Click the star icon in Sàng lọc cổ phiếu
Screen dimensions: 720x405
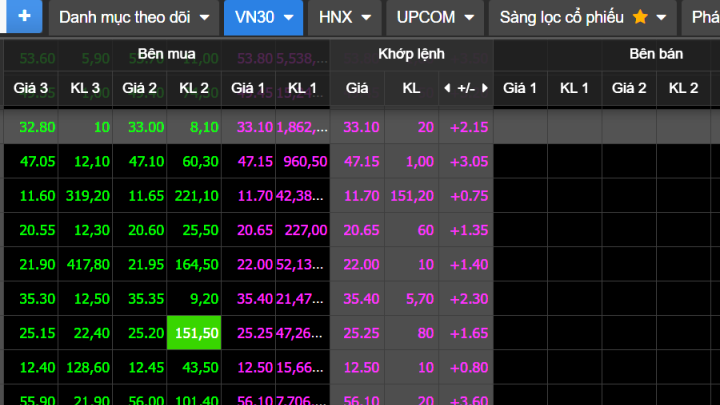[640, 18]
